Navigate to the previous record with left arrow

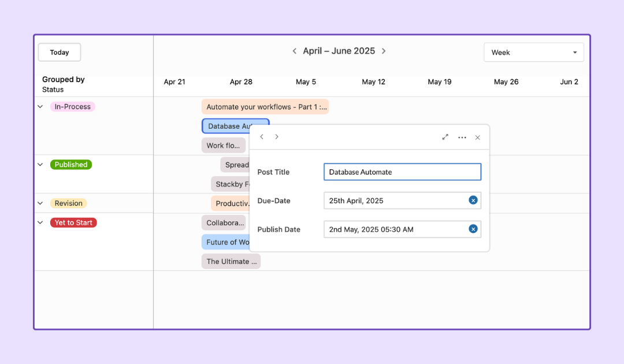(x=262, y=137)
